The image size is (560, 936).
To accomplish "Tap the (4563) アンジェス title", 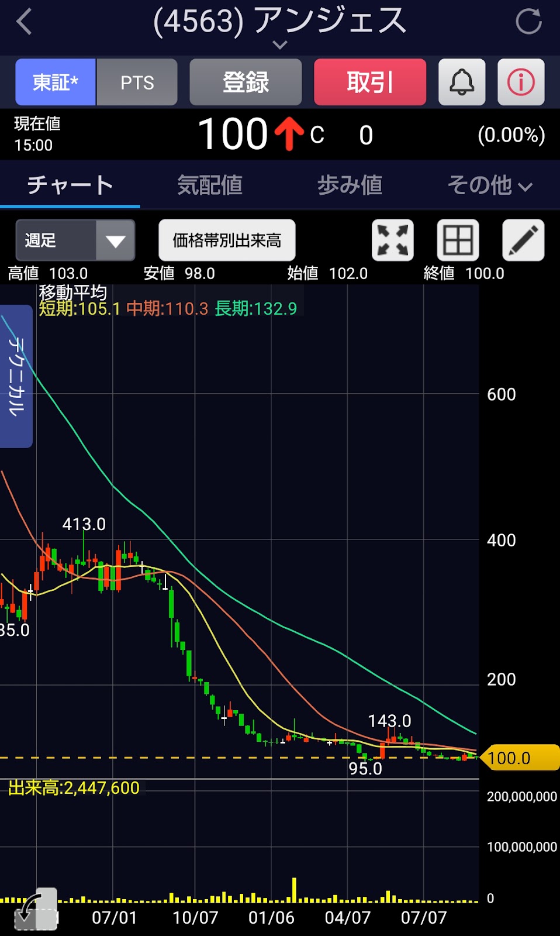I will (280, 21).
